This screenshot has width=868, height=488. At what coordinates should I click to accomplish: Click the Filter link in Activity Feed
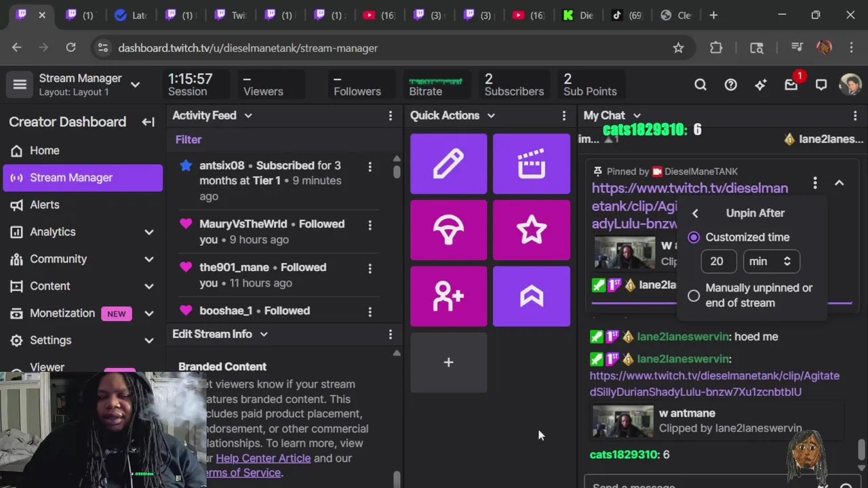point(189,140)
